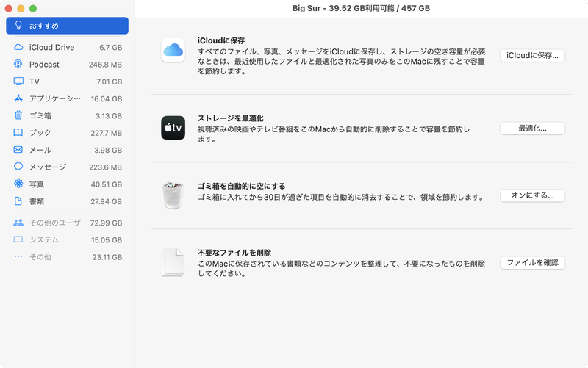This screenshot has height=368, width=588.
Task: Click the iCloudに保存 heading
Action: click(x=221, y=40)
